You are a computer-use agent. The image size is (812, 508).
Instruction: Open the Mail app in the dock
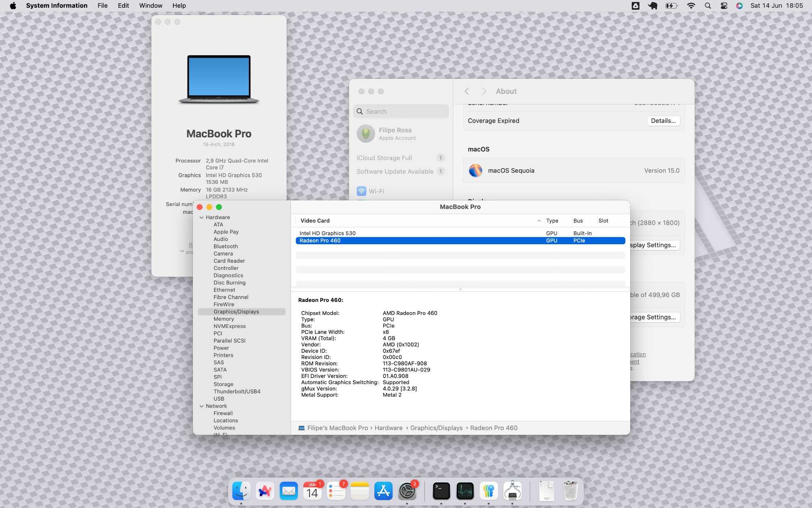point(289,491)
